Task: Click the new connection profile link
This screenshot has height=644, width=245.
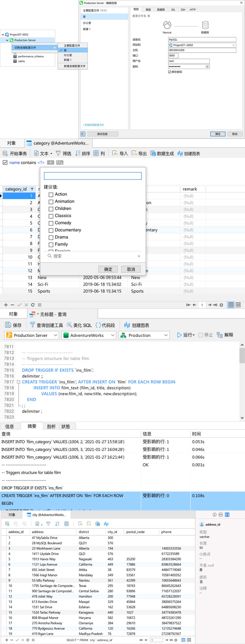Action: (93, 125)
